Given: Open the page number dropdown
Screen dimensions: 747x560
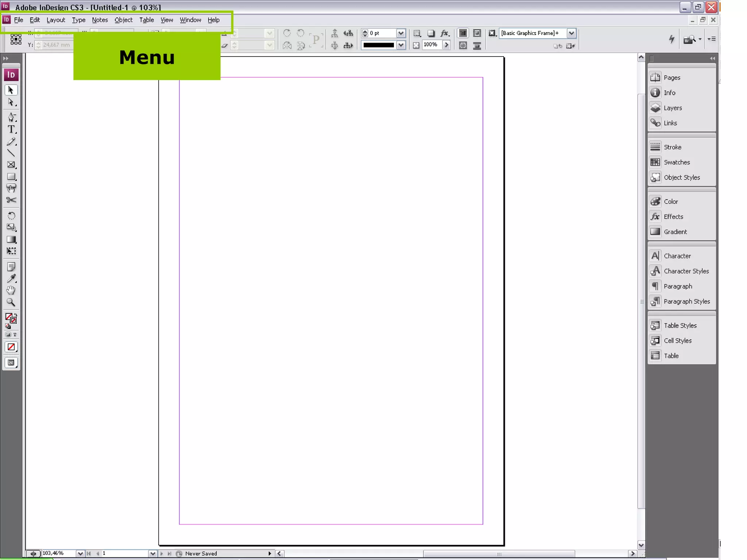Looking at the screenshot, I should point(153,553).
